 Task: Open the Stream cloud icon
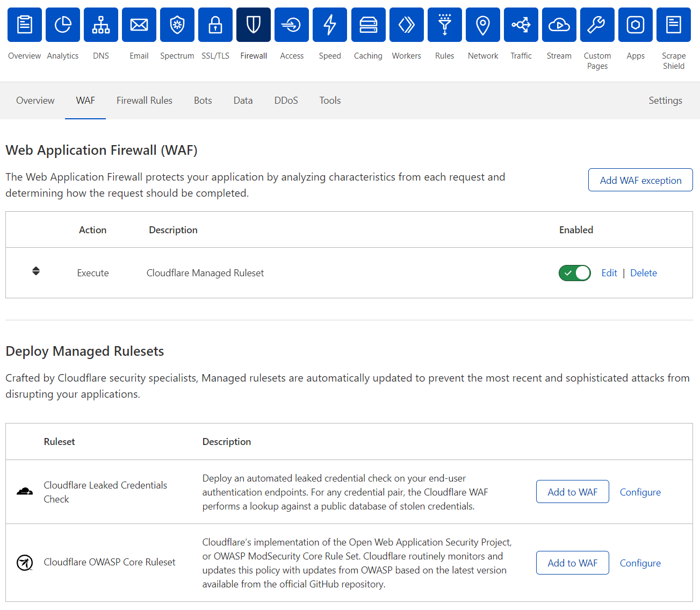[559, 24]
